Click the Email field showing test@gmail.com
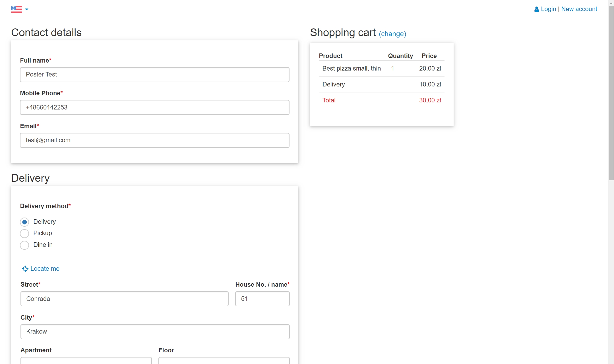This screenshot has height=364, width=614. click(x=154, y=140)
